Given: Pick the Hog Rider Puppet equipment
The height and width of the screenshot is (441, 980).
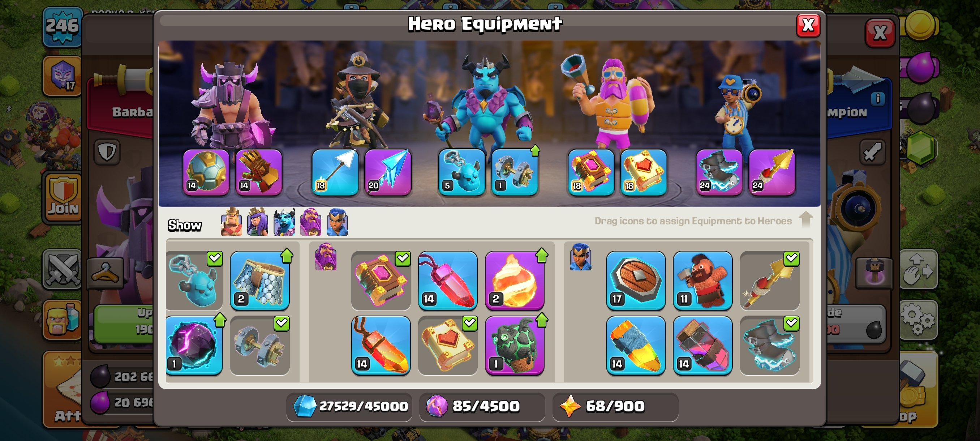Looking at the screenshot, I should coord(702,281).
